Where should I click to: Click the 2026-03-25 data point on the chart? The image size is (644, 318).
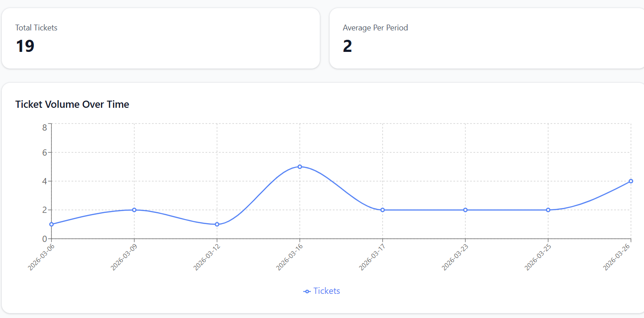(x=548, y=210)
